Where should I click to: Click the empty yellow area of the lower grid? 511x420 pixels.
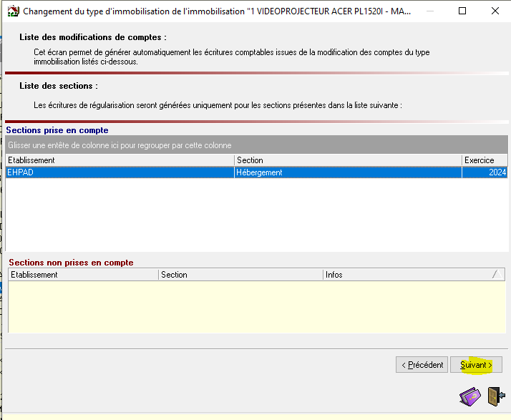pyautogui.click(x=255, y=306)
